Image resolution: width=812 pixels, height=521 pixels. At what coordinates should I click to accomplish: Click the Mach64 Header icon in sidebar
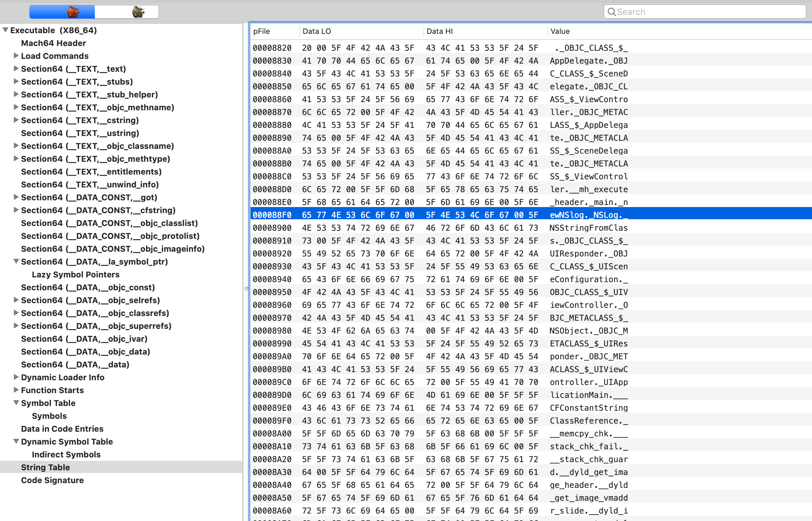(53, 43)
